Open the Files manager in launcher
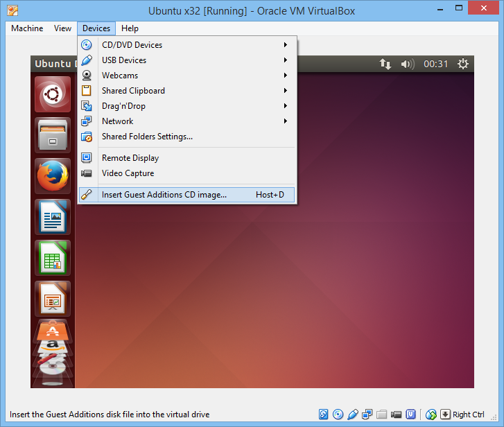This screenshot has height=427, width=504. [x=53, y=135]
